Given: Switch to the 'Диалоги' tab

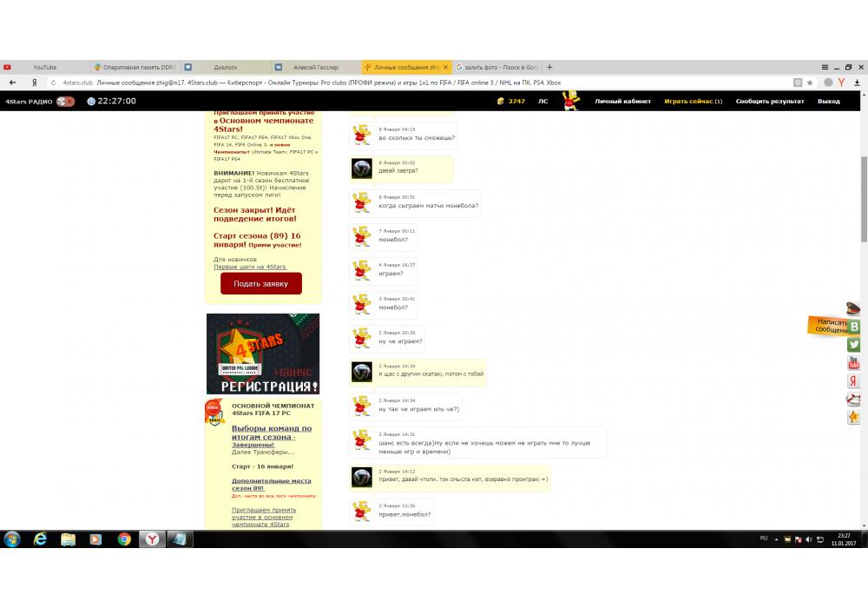Looking at the screenshot, I should coord(226,67).
